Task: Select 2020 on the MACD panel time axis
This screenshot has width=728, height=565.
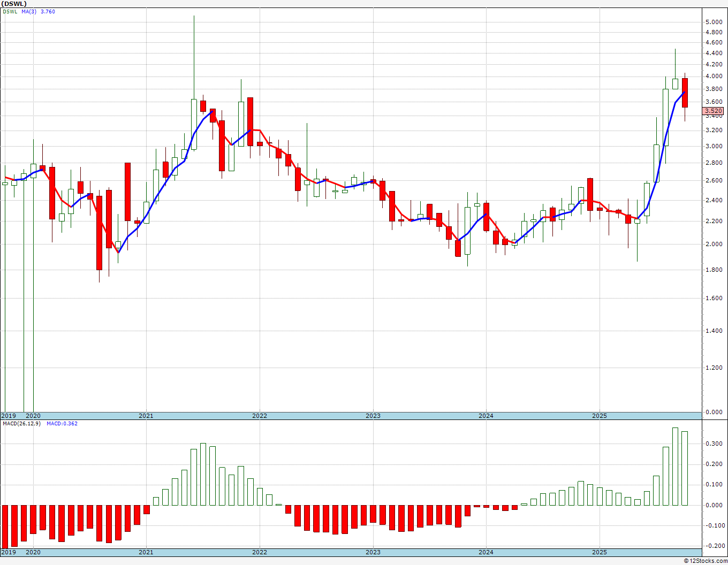Action: point(33,552)
